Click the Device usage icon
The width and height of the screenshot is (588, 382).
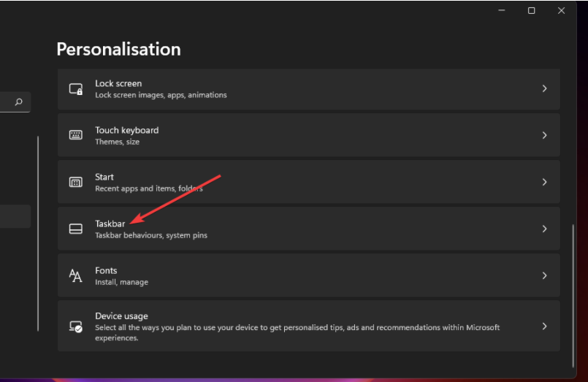76,326
